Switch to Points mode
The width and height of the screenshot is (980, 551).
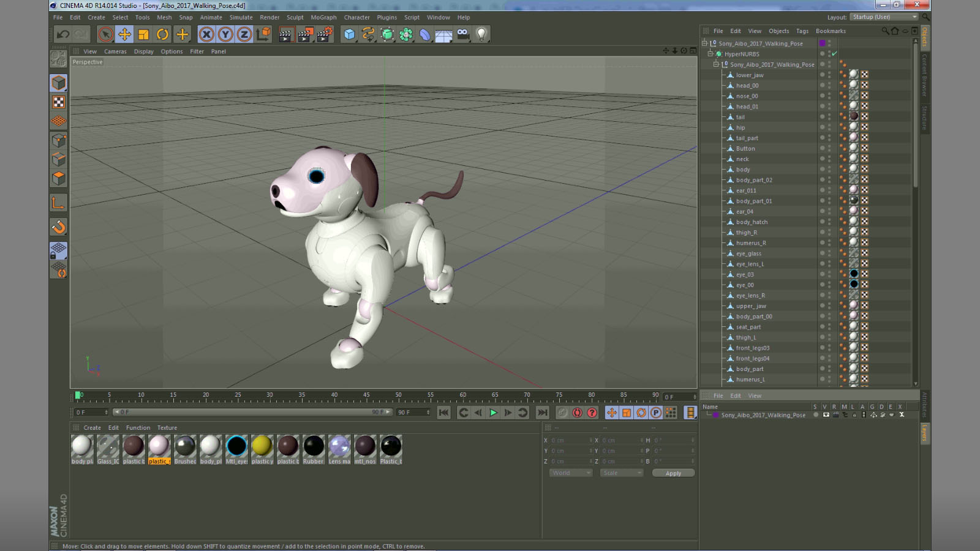[x=59, y=140]
